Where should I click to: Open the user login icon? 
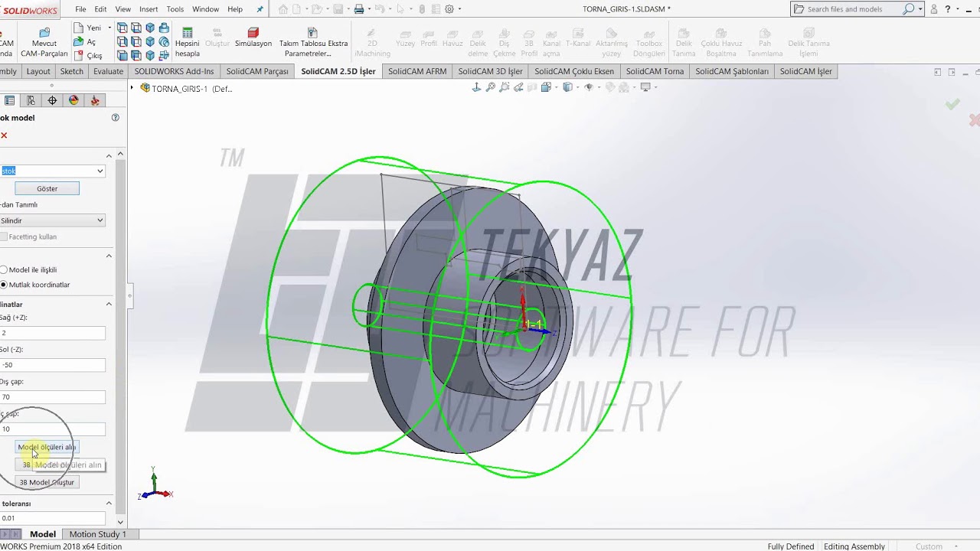click(933, 9)
